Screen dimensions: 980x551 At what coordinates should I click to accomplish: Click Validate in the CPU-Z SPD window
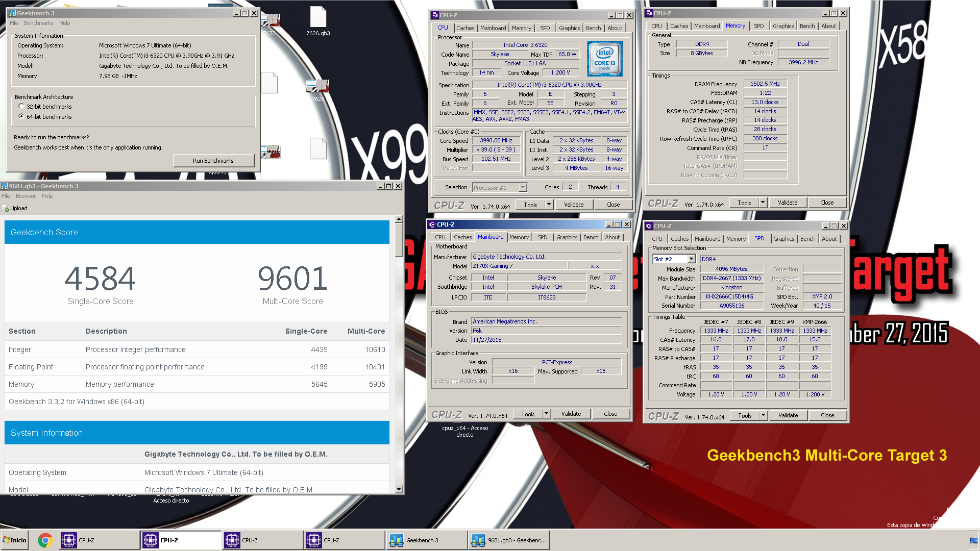click(788, 416)
